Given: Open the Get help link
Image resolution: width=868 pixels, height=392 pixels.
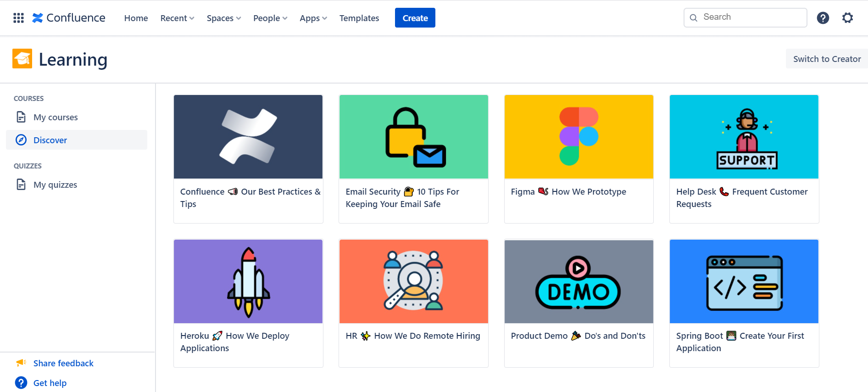Looking at the screenshot, I should pyautogui.click(x=50, y=383).
